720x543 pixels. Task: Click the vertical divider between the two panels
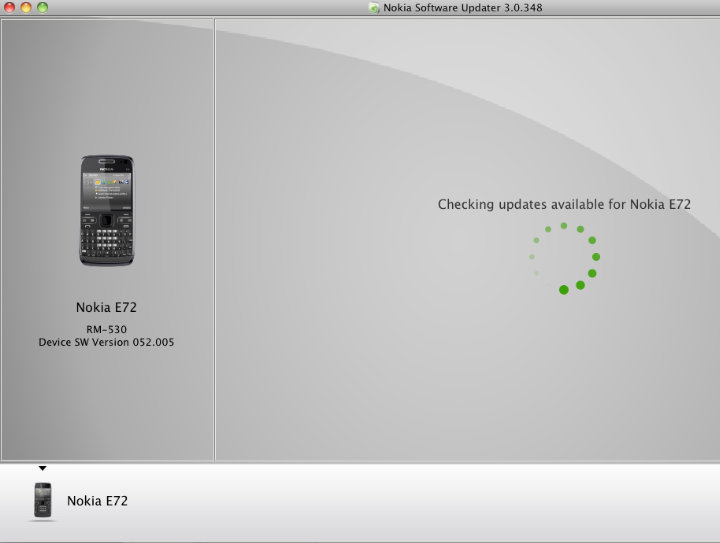pyautogui.click(x=215, y=240)
